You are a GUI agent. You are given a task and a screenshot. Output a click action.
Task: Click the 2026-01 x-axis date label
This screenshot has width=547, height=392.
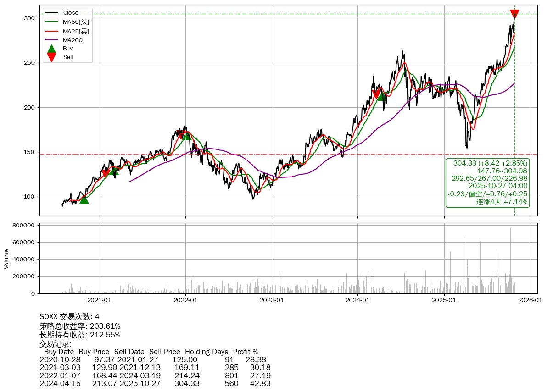(x=530, y=300)
